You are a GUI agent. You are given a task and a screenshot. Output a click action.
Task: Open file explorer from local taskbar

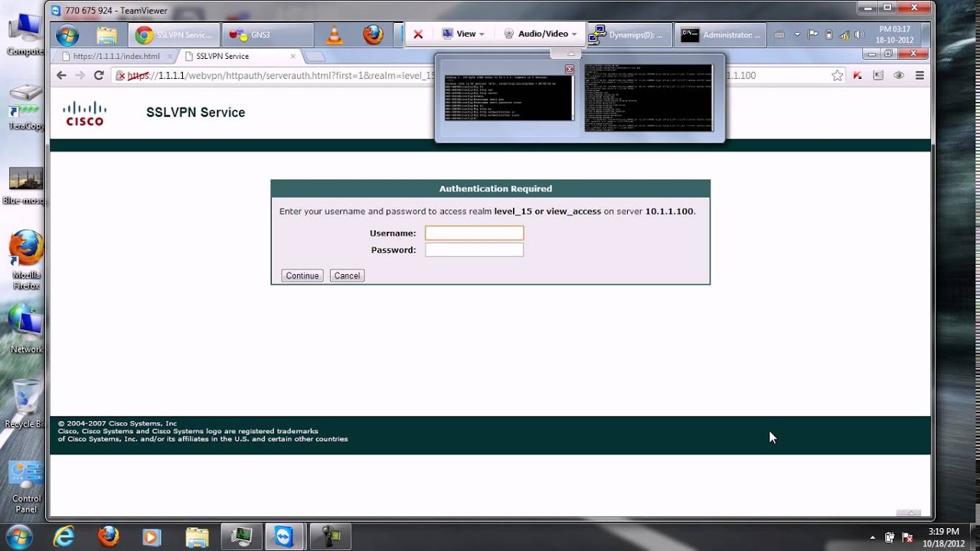click(x=197, y=537)
